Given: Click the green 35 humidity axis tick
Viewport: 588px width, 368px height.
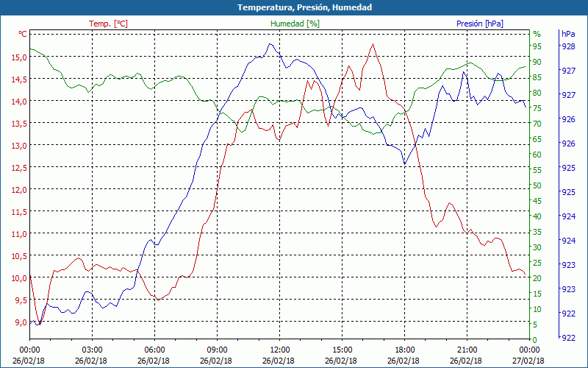Looking at the screenshot, I should pos(537,232).
